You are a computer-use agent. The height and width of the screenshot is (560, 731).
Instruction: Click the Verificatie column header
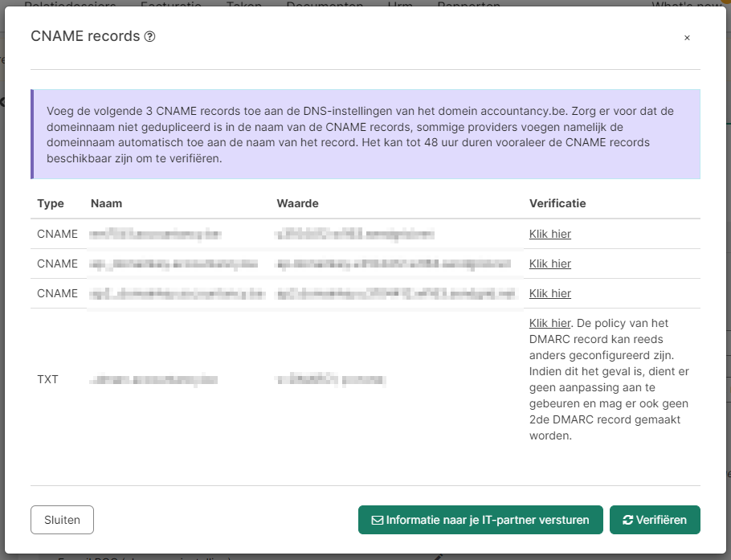(x=557, y=203)
